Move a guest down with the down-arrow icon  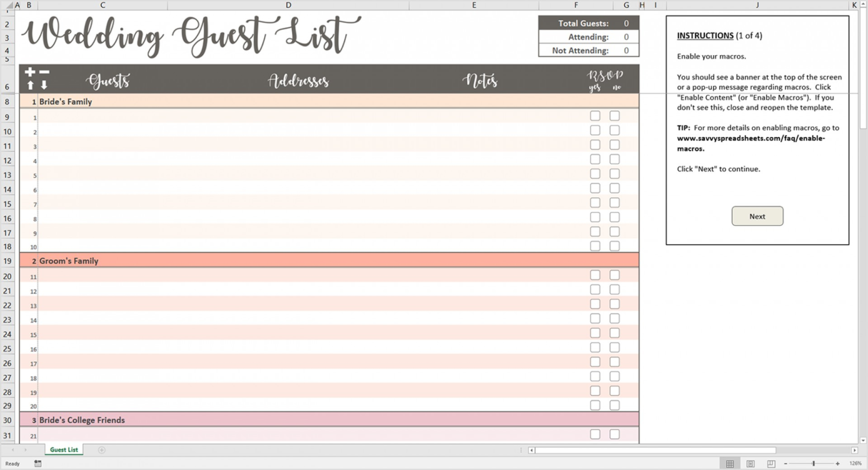coord(45,85)
